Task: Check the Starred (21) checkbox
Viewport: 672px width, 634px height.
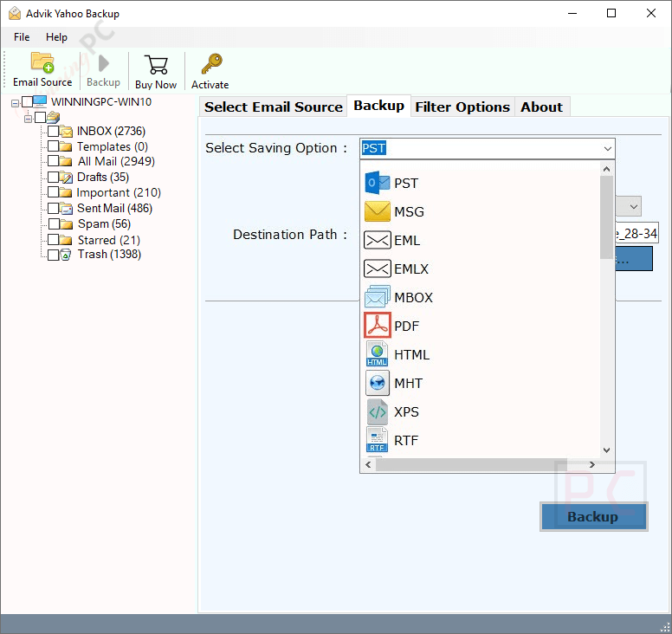Action: click(53, 239)
